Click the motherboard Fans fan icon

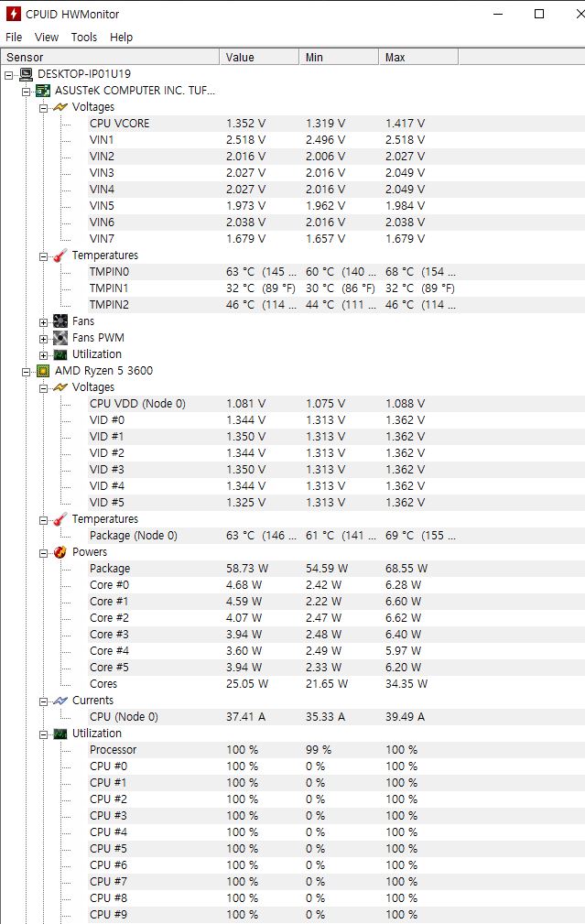tap(60, 321)
